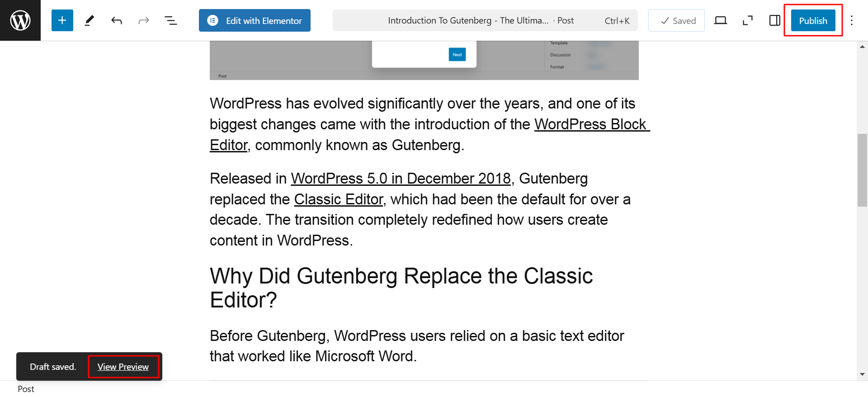This screenshot has height=397, width=868.
Task: Click the WordPress logo
Action: [20, 20]
